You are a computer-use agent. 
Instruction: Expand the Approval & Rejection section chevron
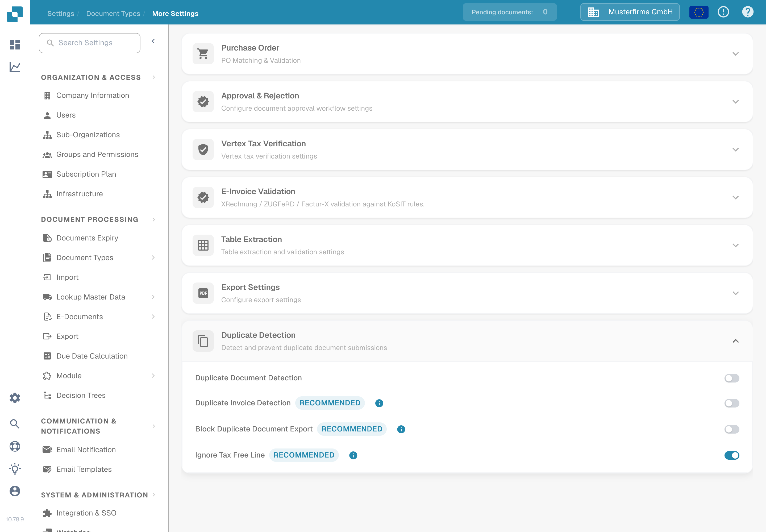(735, 102)
